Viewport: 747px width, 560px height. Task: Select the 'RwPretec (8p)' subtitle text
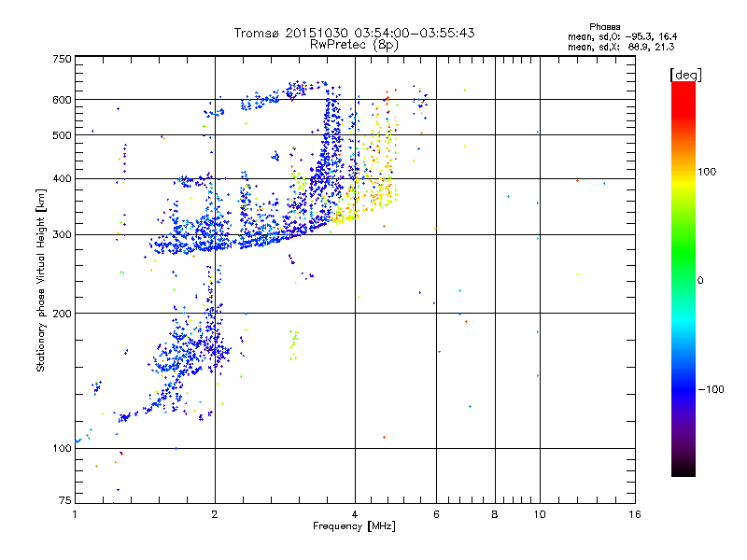354,45
